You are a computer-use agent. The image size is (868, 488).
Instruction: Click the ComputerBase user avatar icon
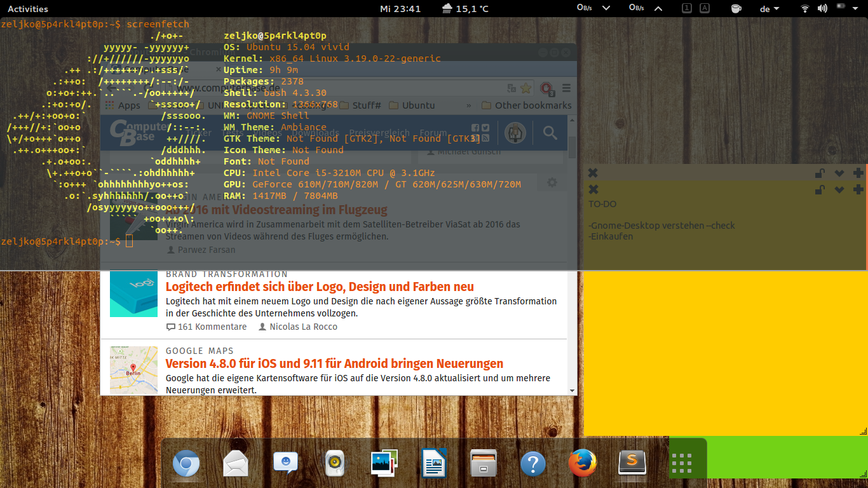pyautogui.click(x=515, y=133)
